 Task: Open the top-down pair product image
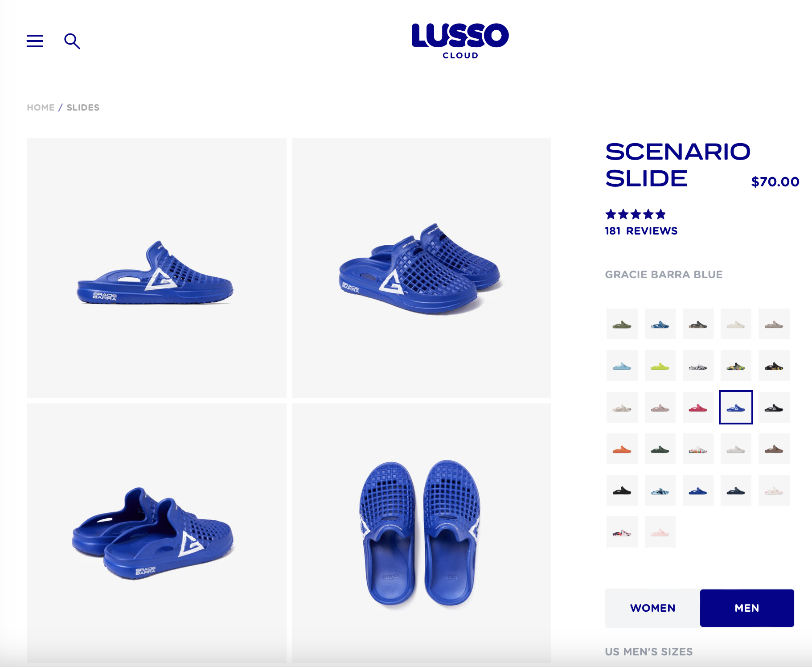click(422, 533)
